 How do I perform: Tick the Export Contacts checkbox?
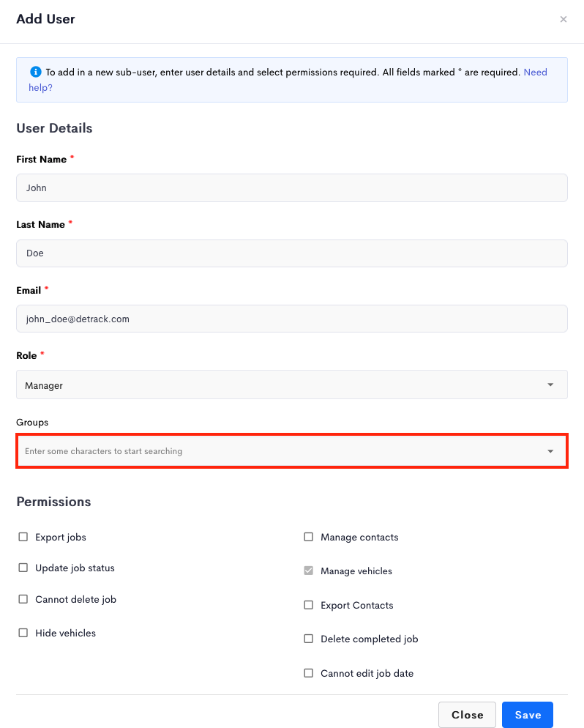point(309,605)
